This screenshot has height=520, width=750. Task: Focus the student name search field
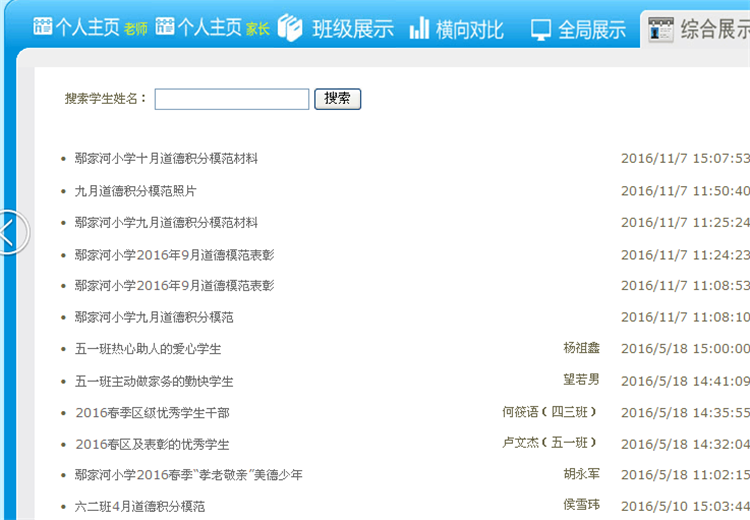[232, 99]
